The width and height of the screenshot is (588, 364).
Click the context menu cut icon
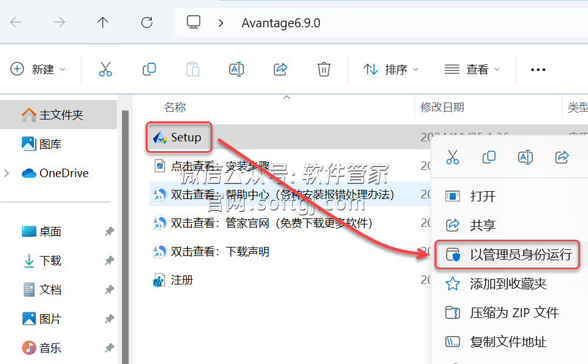[x=453, y=157]
